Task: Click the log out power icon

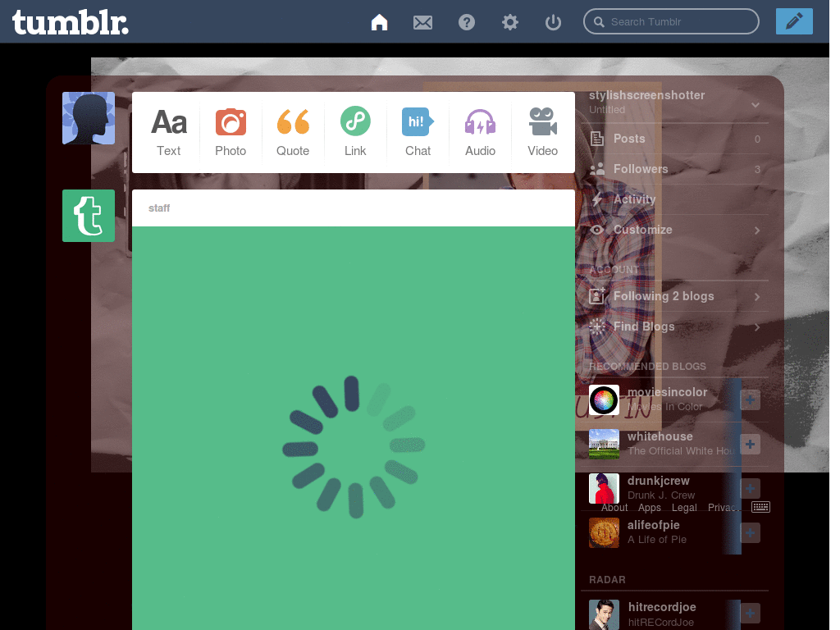Action: pos(554,22)
